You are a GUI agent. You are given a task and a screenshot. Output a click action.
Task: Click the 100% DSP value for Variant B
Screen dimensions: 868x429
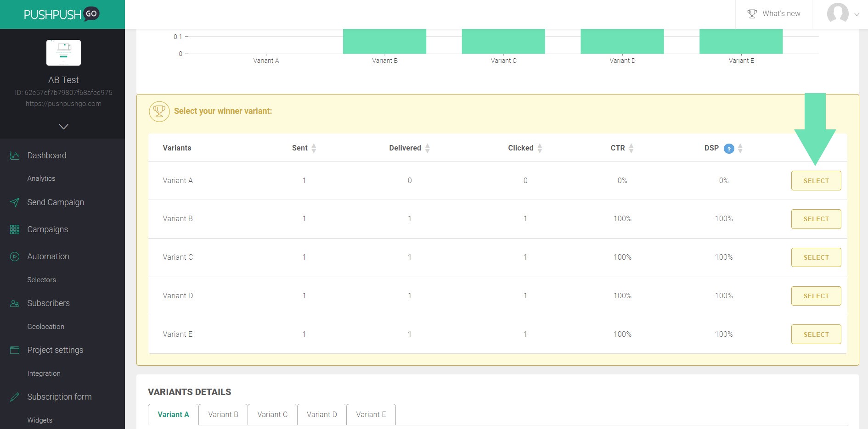click(x=724, y=219)
